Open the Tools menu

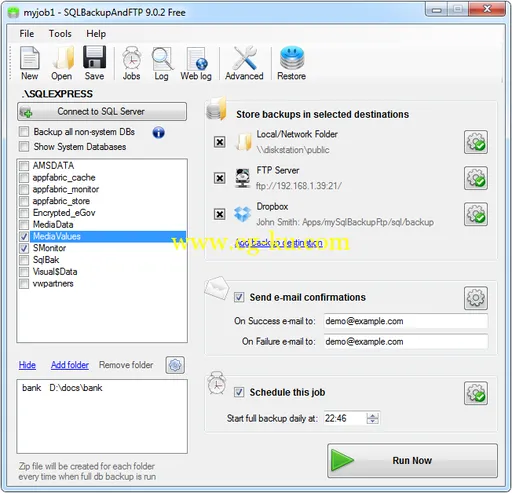pos(60,34)
